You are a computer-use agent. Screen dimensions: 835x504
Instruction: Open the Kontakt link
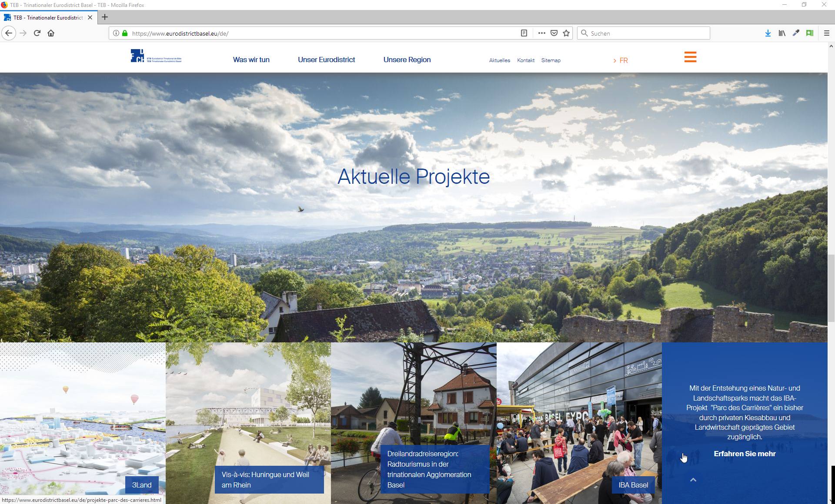(525, 60)
